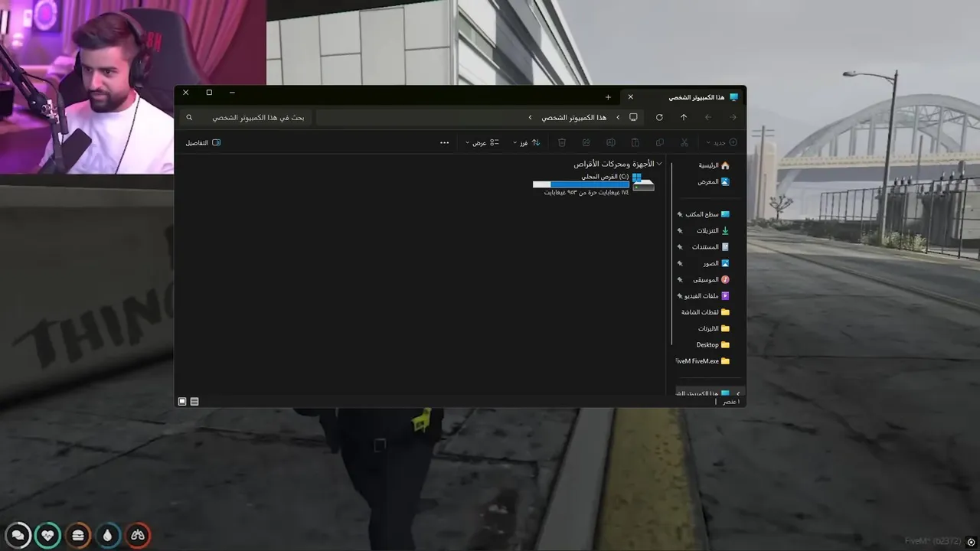Image resolution: width=980 pixels, height=551 pixels.
Task: Open الاليرتات folder in sidebar
Action: tap(713, 328)
